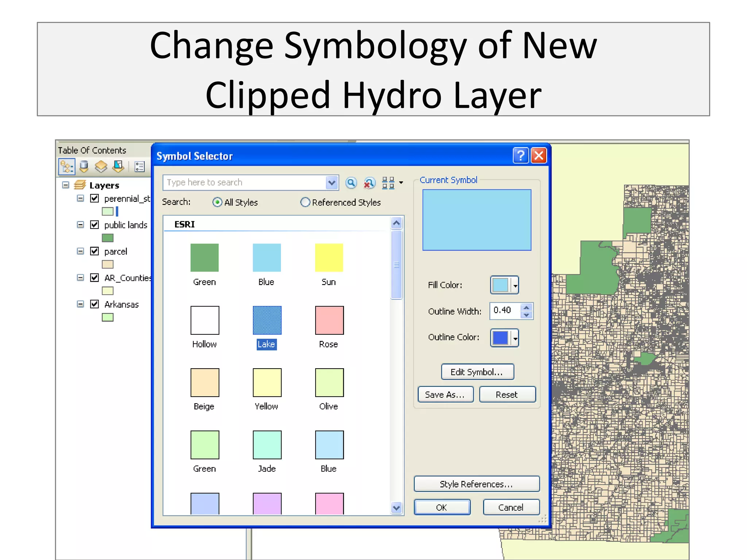Increase the Outline Width value
The image size is (747, 560).
click(526, 307)
